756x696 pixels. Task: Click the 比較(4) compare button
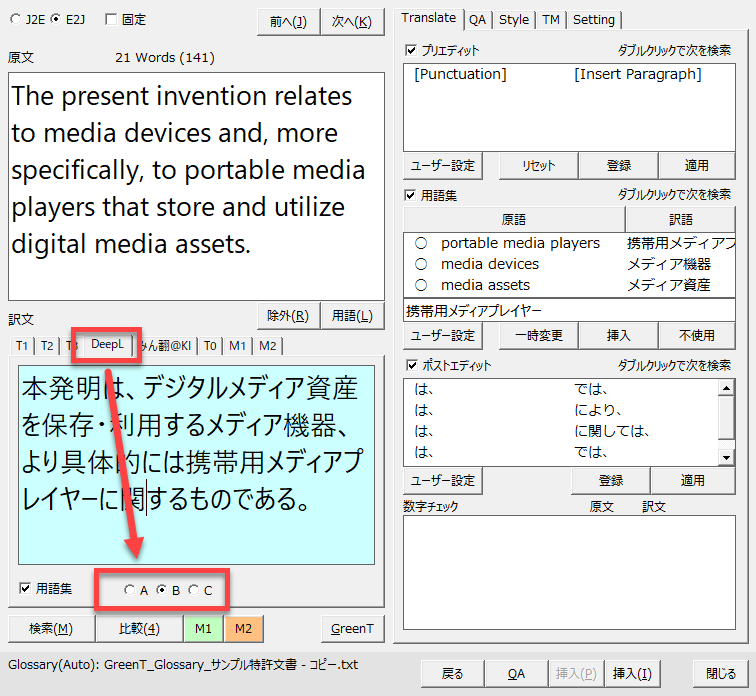(139, 628)
